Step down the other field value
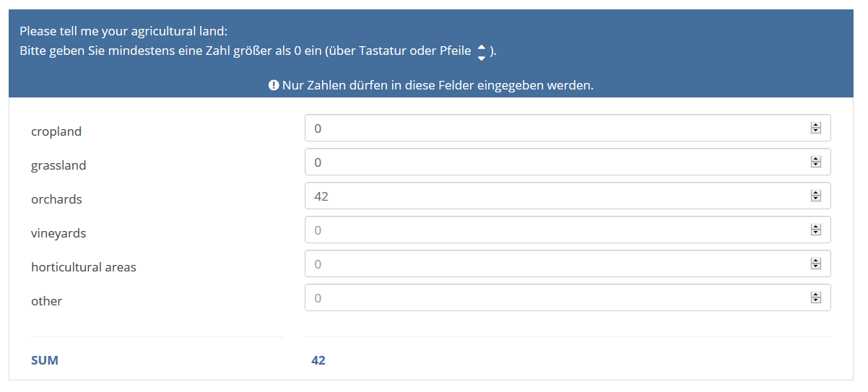Image resolution: width=868 pixels, height=392 pixels. 816,301
